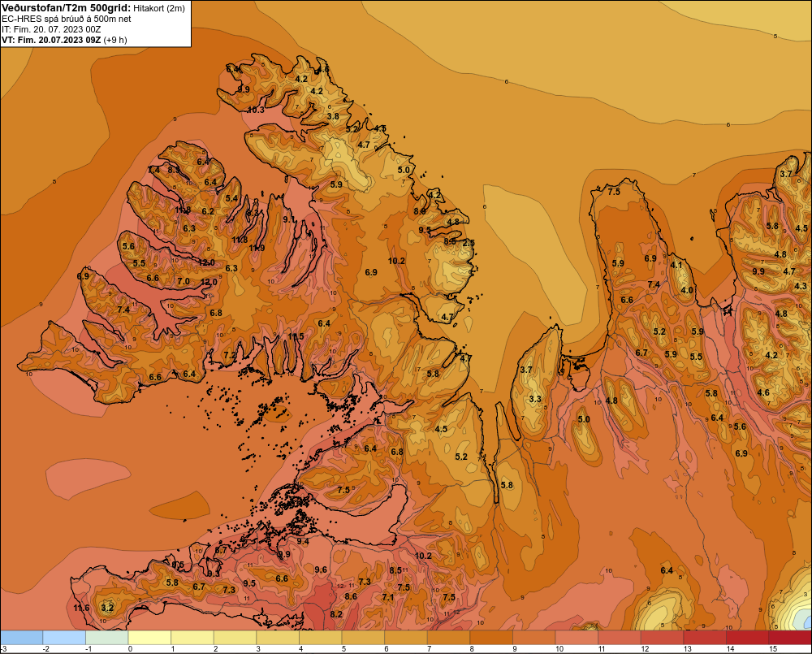This screenshot has width=812, height=654.
Task: Click the legend tick label 15
Action: [x=773, y=649]
